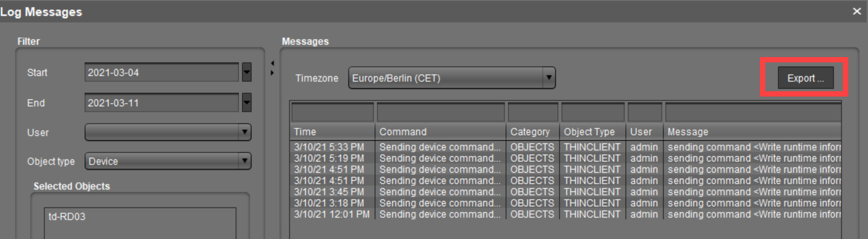Expand the User dropdown
Viewport: 868px width, 239px height.
(x=244, y=132)
